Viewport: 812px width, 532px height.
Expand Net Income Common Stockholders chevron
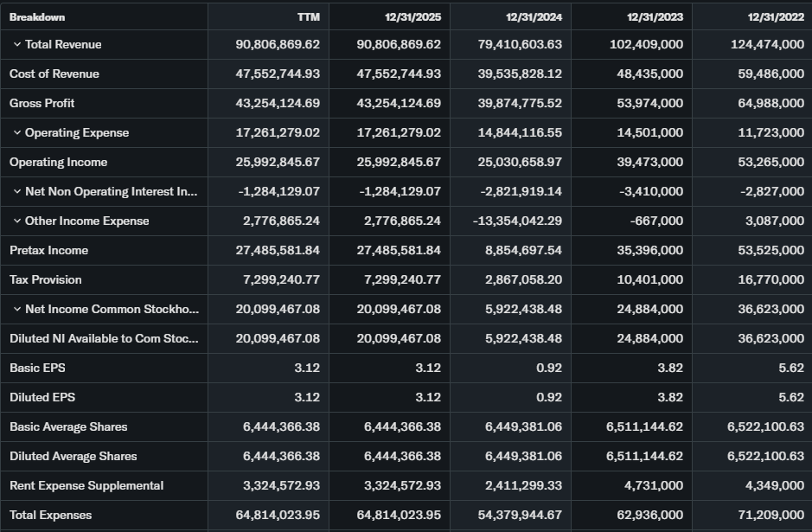[17, 310]
